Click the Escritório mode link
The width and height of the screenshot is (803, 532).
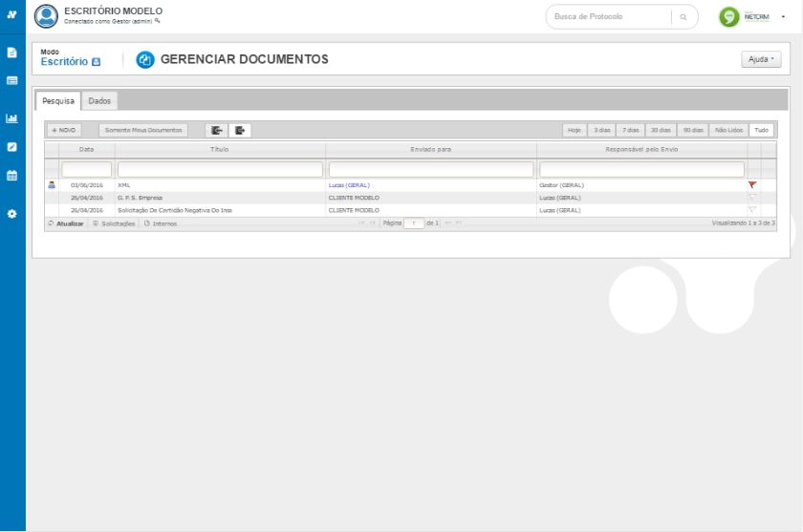[65, 62]
